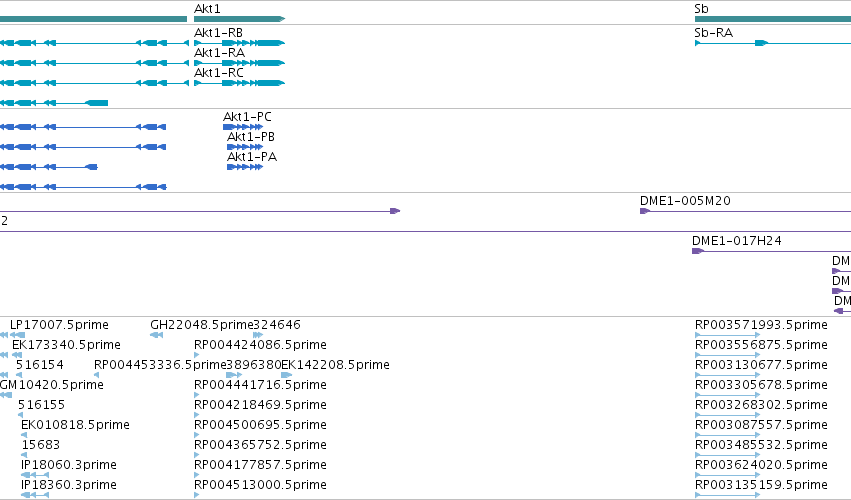Select the Sb gene bar under its label

[772, 19]
